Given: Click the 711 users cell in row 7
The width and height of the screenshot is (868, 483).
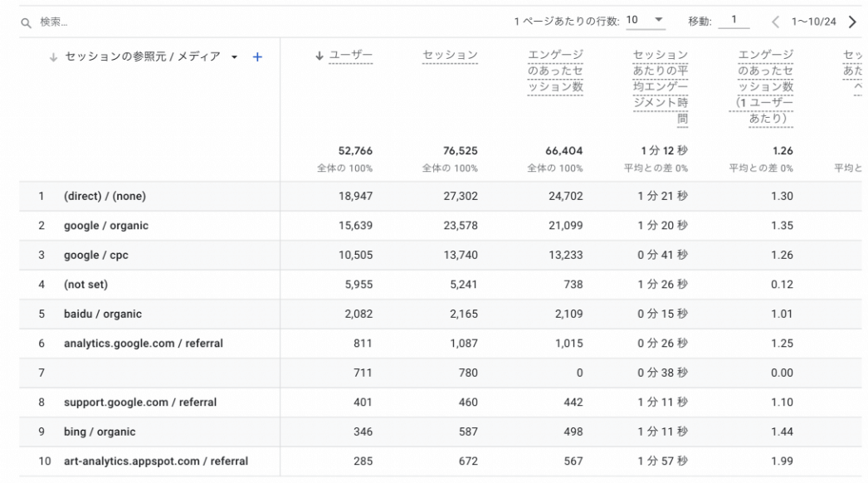Looking at the screenshot, I should [x=363, y=373].
